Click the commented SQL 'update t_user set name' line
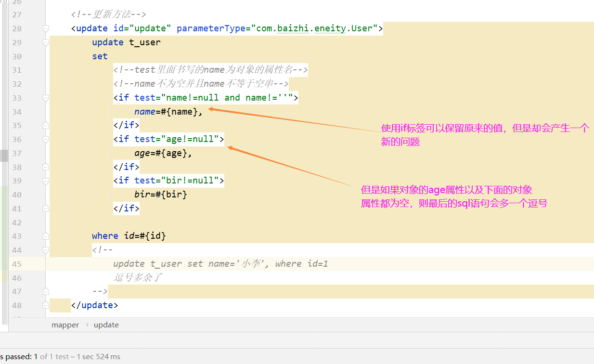The height and width of the screenshot is (364, 594). pyautogui.click(x=220, y=264)
